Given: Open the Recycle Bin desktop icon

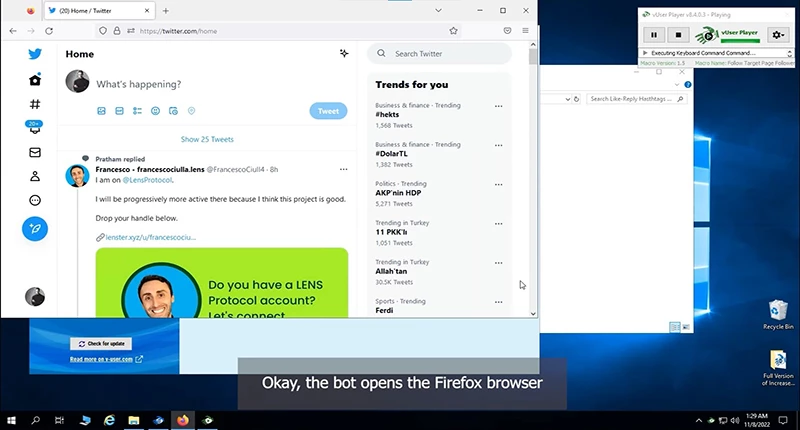Looking at the screenshot, I should (778, 315).
